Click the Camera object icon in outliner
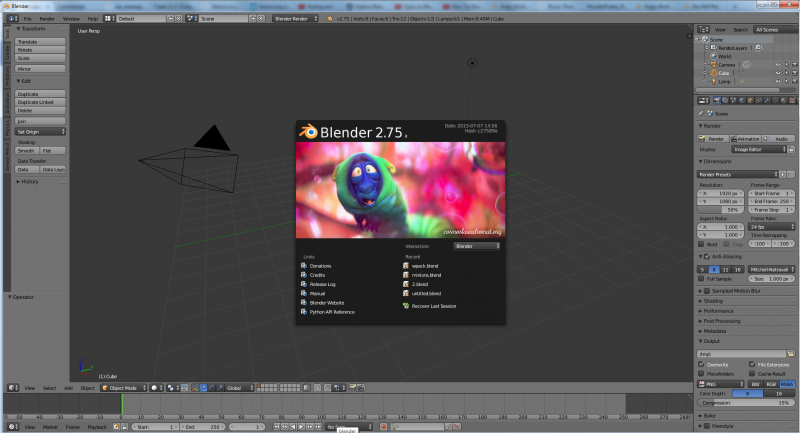The height and width of the screenshot is (433, 800). 714,65
